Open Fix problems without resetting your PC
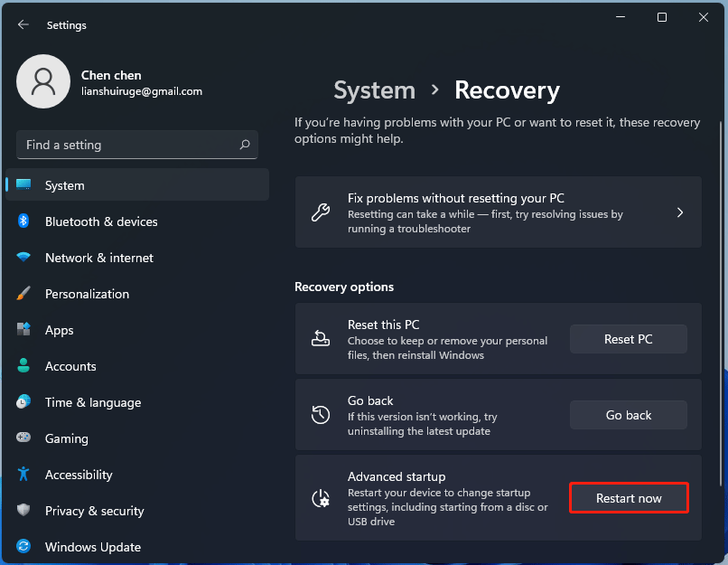Viewport: 728px width, 565px height. pos(499,212)
